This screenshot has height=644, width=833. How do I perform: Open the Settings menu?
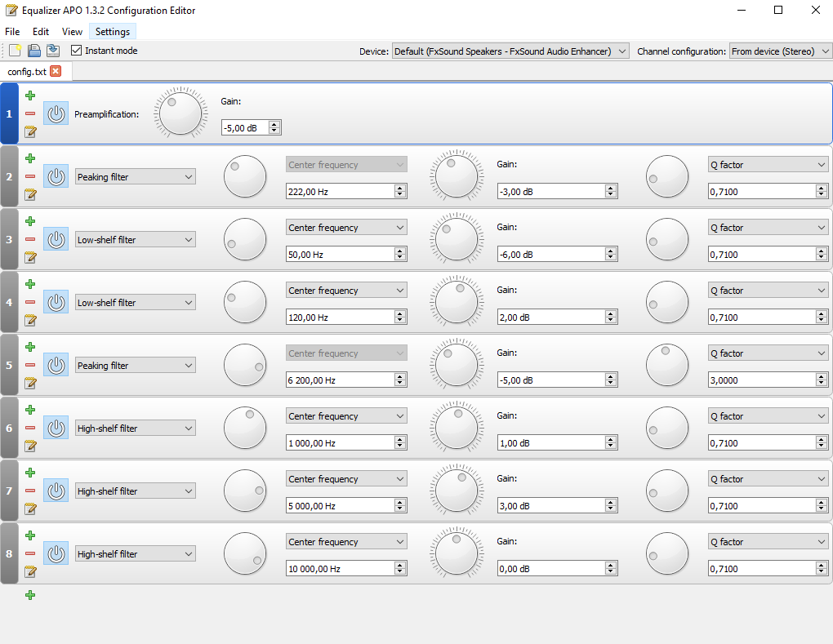(113, 31)
